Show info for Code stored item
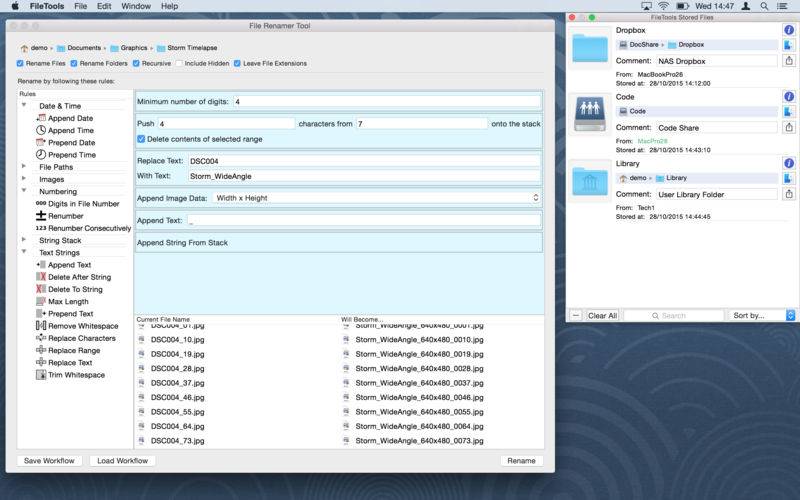Screen dimensions: 800x500 pos(789,96)
